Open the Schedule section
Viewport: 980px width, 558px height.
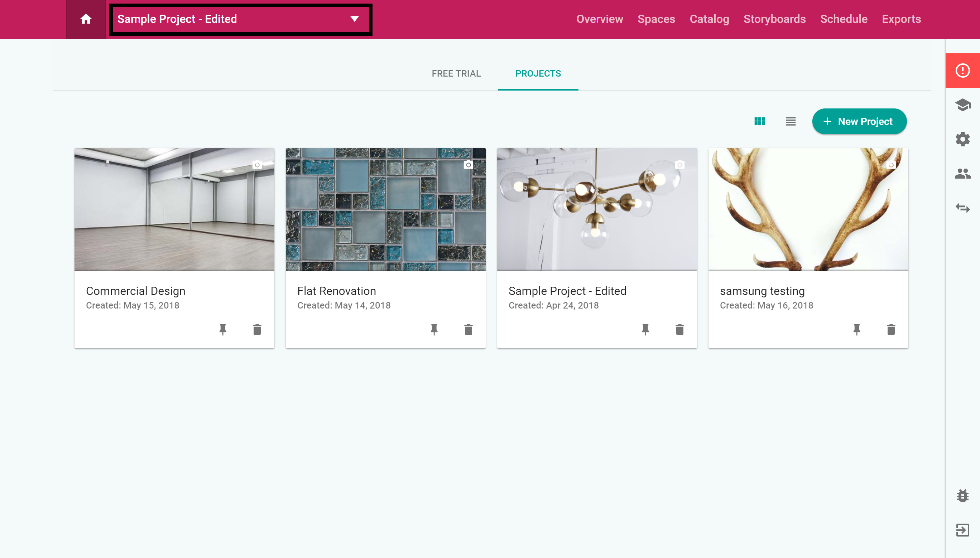844,19
